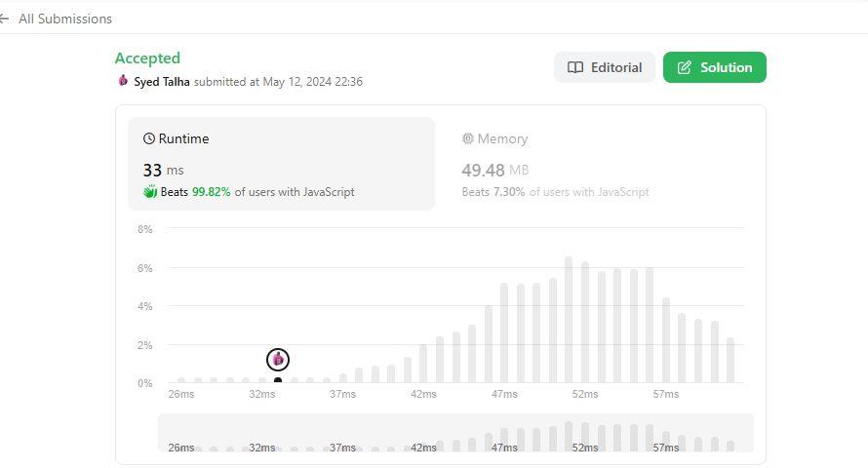Click the circled avatar marker on the chart
This screenshot has width=868, height=468.
click(x=278, y=360)
